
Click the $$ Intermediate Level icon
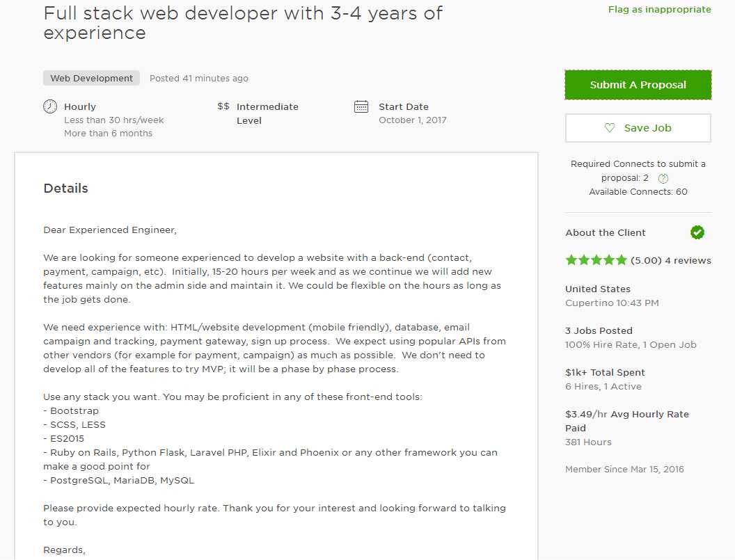pos(223,106)
